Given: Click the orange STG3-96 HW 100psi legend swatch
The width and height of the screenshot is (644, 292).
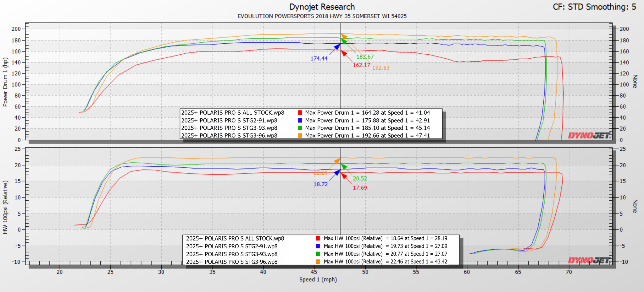Looking at the screenshot, I should 318,262.
